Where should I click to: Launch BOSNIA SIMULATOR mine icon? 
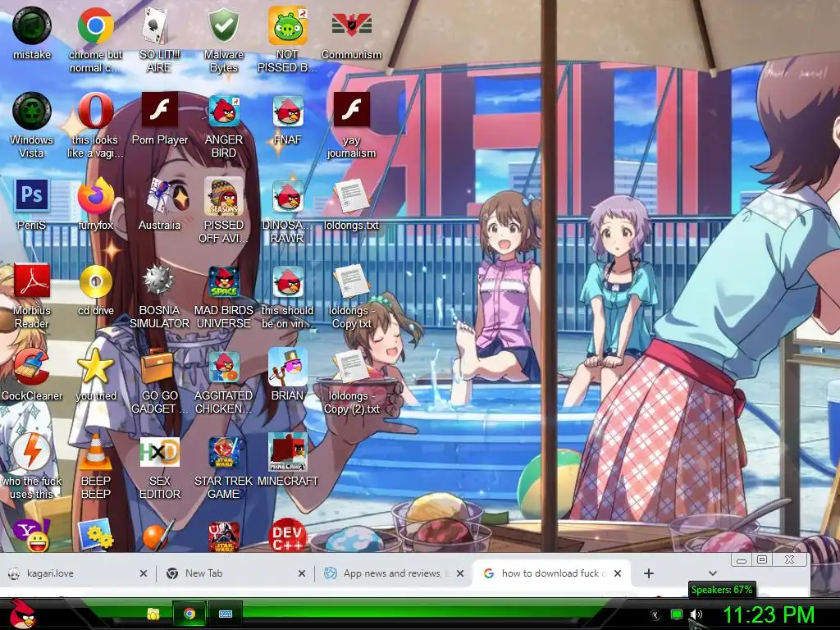159,295
